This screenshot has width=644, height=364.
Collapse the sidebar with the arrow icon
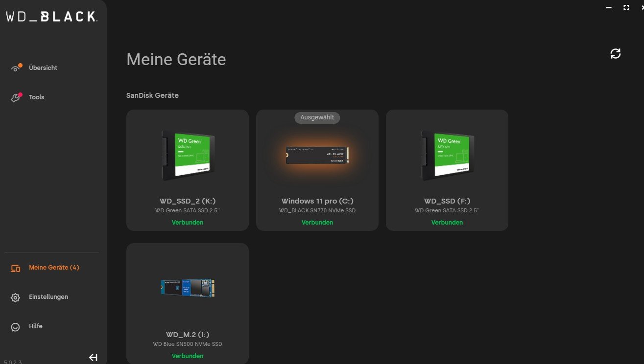(93, 358)
